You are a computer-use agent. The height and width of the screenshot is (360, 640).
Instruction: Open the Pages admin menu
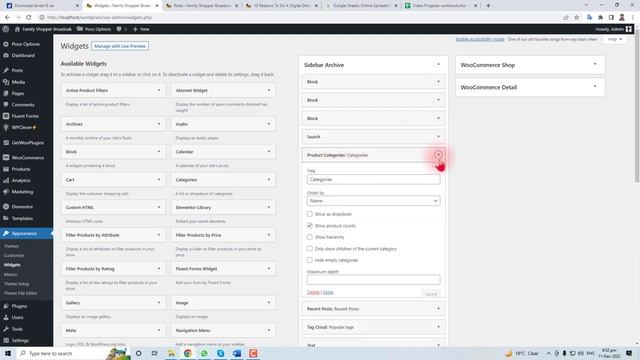18,93
